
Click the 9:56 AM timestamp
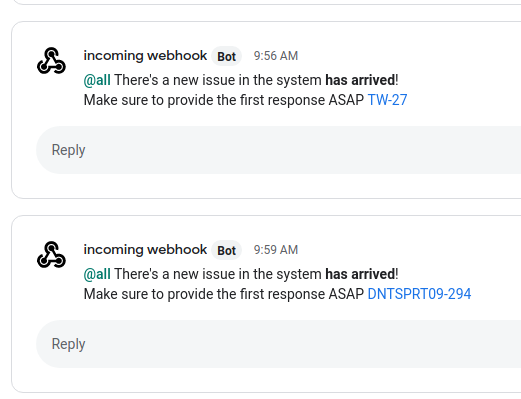276,56
